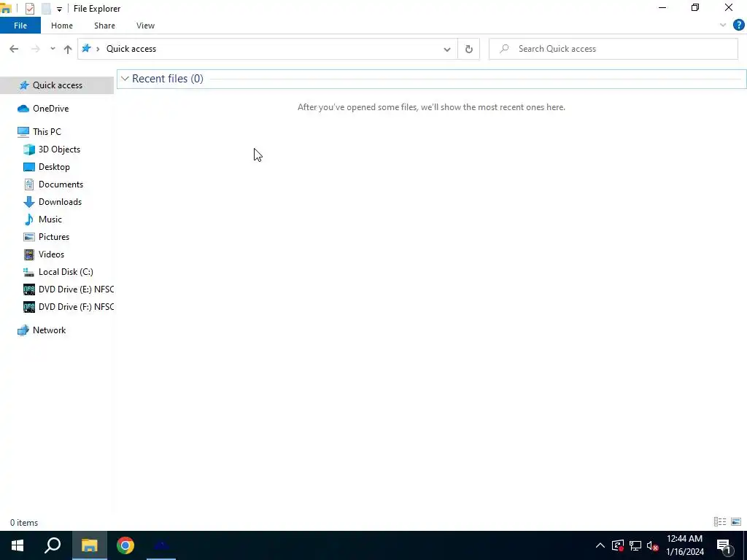Open Customize Quick Access Toolbar dropdown arrow
The image size is (747, 560).
(59, 9)
